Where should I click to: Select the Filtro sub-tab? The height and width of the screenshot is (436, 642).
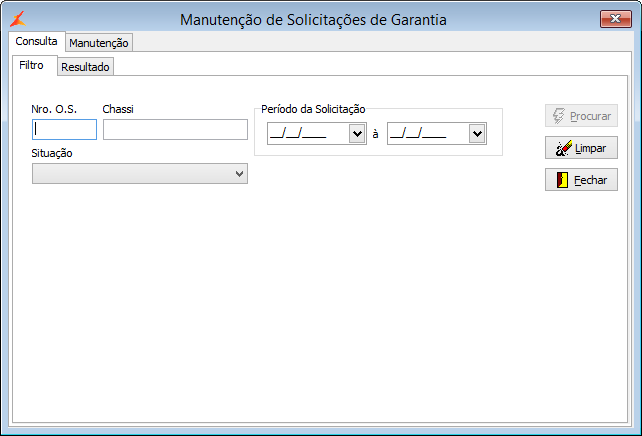coord(32,65)
